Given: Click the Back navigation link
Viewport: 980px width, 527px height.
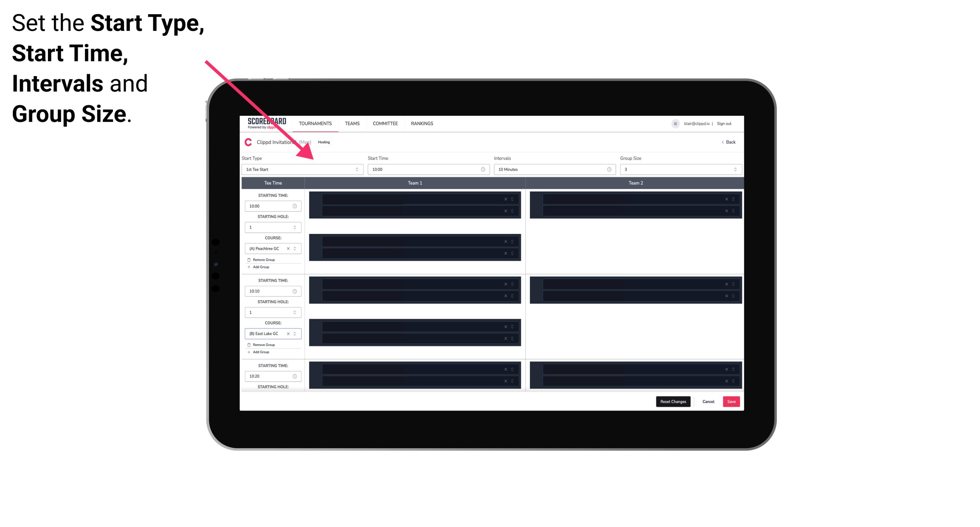Looking at the screenshot, I should pyautogui.click(x=729, y=142).
